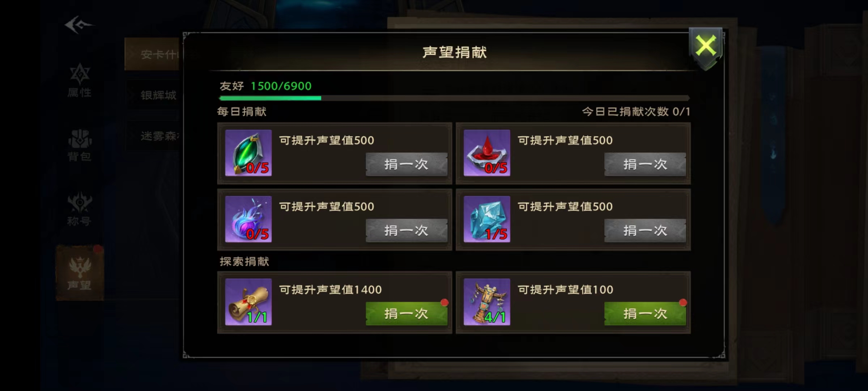Click the purple flame essence item icon
Viewport: 868px width, 391px height.
248,219
